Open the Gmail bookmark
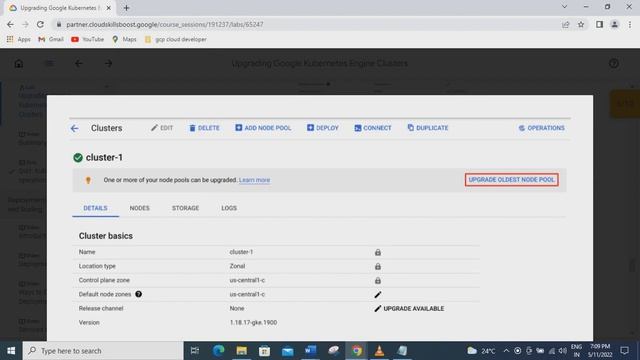Screen dimensions: 640x360 tap(51, 40)
